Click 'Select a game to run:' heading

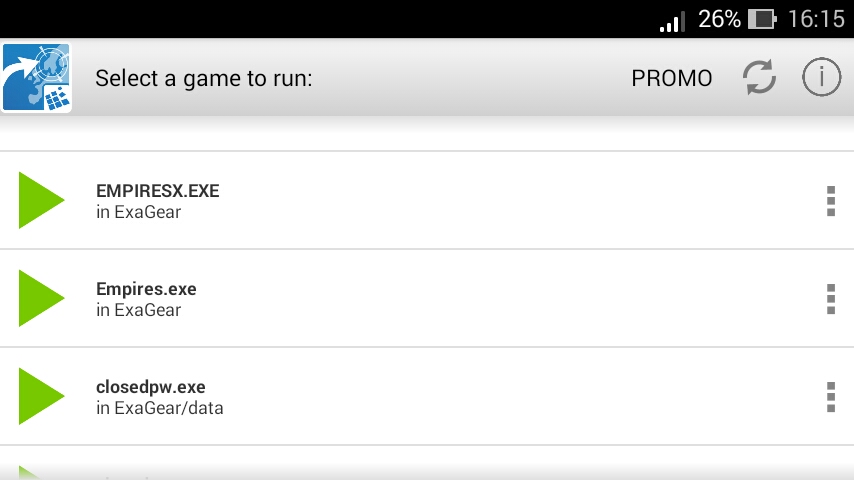pos(204,78)
